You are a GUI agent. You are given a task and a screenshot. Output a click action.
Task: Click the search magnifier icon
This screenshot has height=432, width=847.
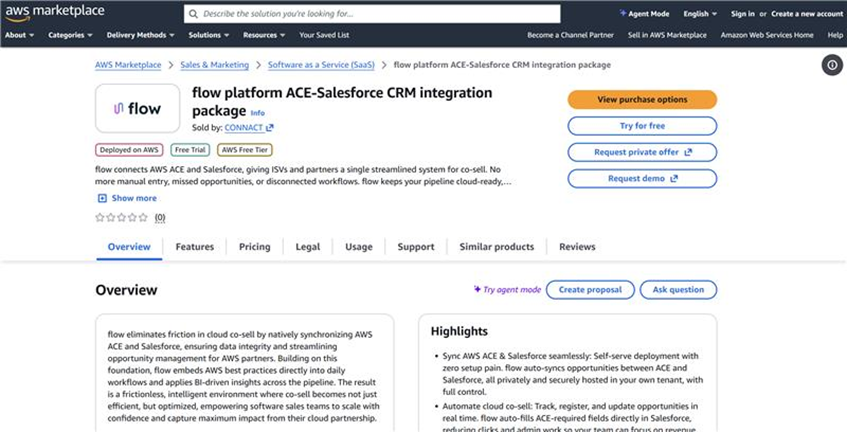point(193,14)
